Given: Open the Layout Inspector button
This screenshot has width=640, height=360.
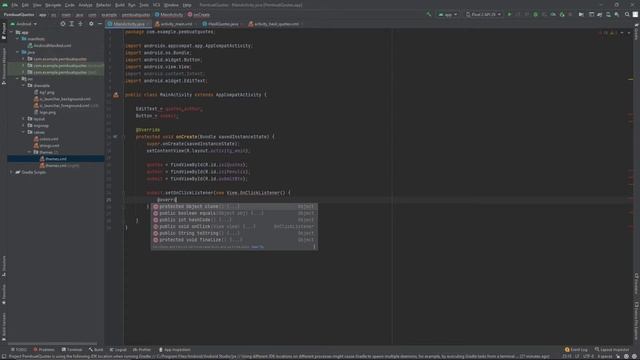Looking at the screenshot, I should pos(612,350).
